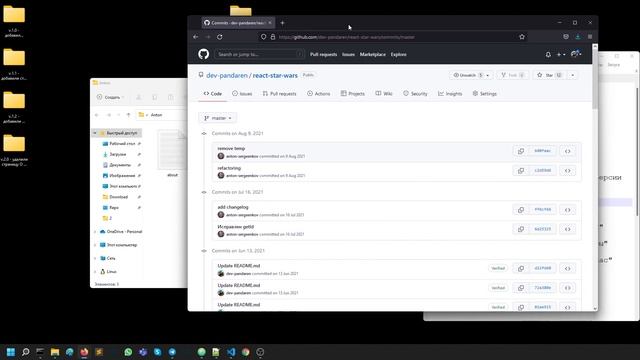The width and height of the screenshot is (640, 360).
Task: Copy SHA of first Update README.md commit
Action: coord(521,269)
